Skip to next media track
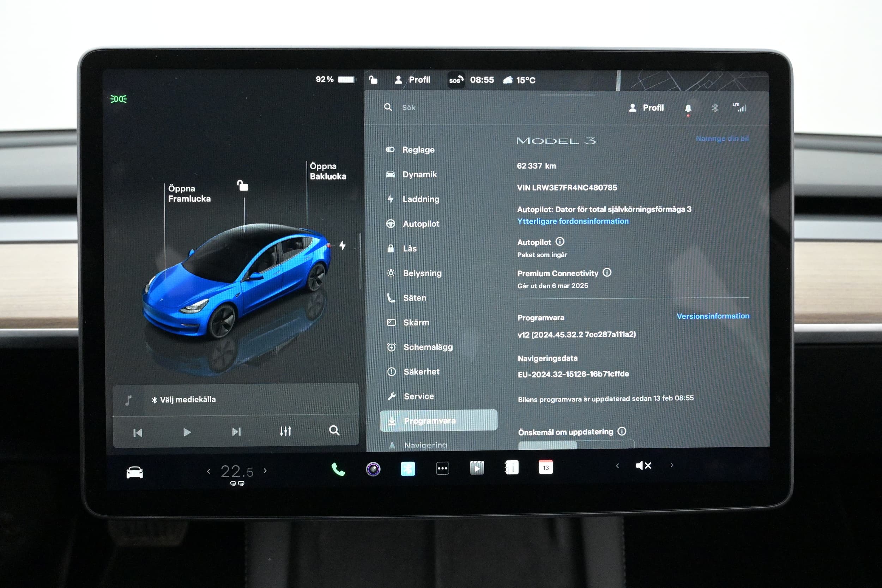The width and height of the screenshot is (882, 588). [236, 432]
